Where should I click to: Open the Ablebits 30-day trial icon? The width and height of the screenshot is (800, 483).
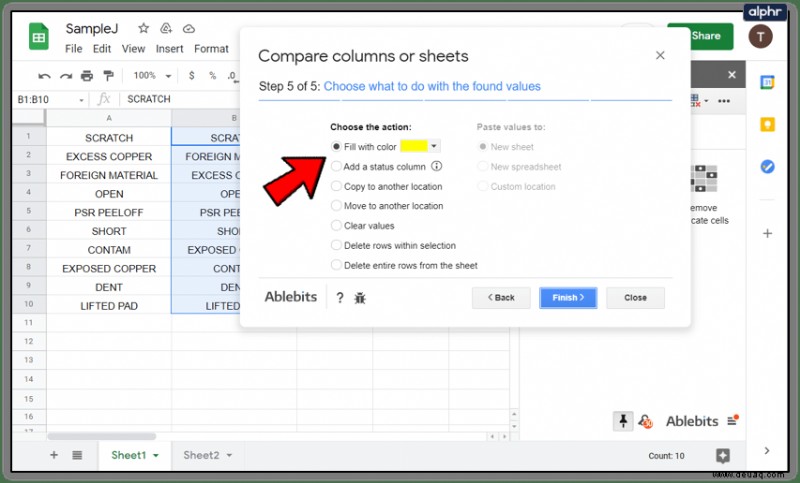[645, 421]
